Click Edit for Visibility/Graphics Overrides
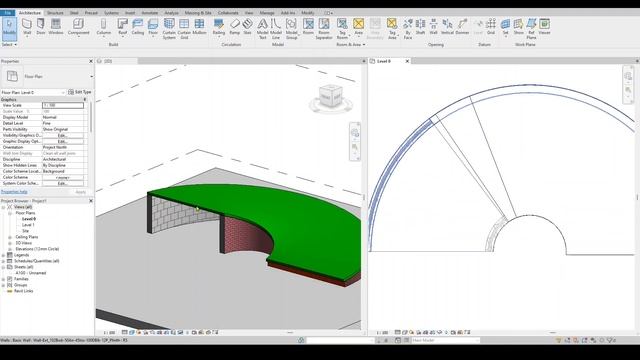 (x=62, y=135)
